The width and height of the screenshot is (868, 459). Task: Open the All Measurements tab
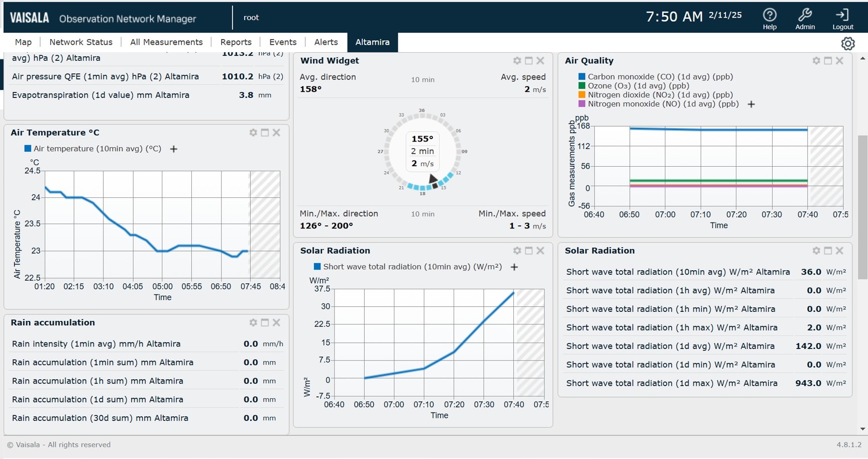click(166, 42)
